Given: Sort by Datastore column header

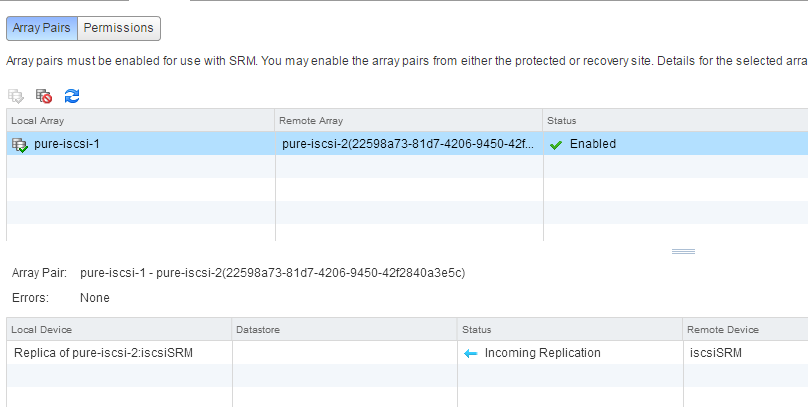Looking at the screenshot, I should tap(344, 330).
